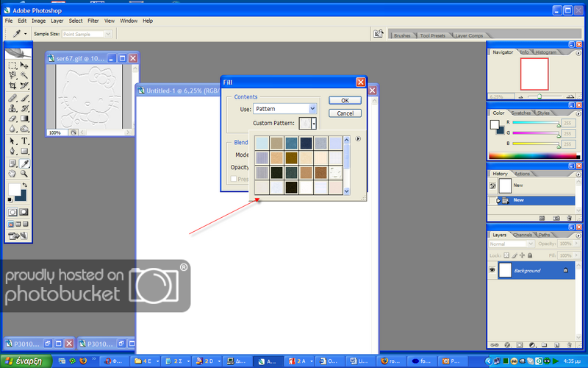
Task: Switch to Quick Mask mode
Action: [24, 212]
